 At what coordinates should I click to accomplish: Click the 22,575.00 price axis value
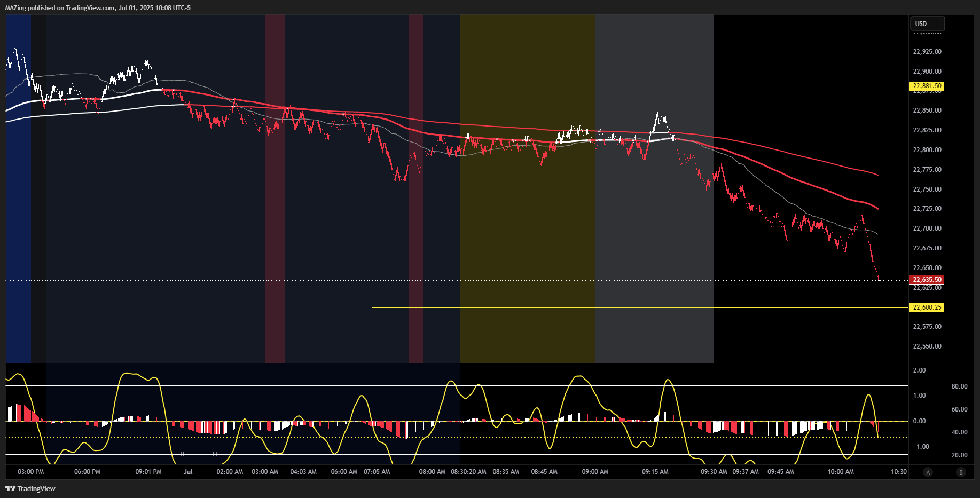927,327
